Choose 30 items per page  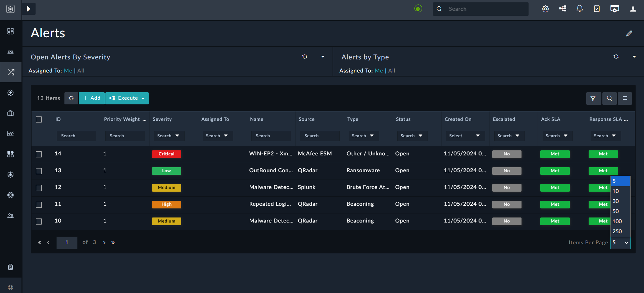click(x=620, y=201)
